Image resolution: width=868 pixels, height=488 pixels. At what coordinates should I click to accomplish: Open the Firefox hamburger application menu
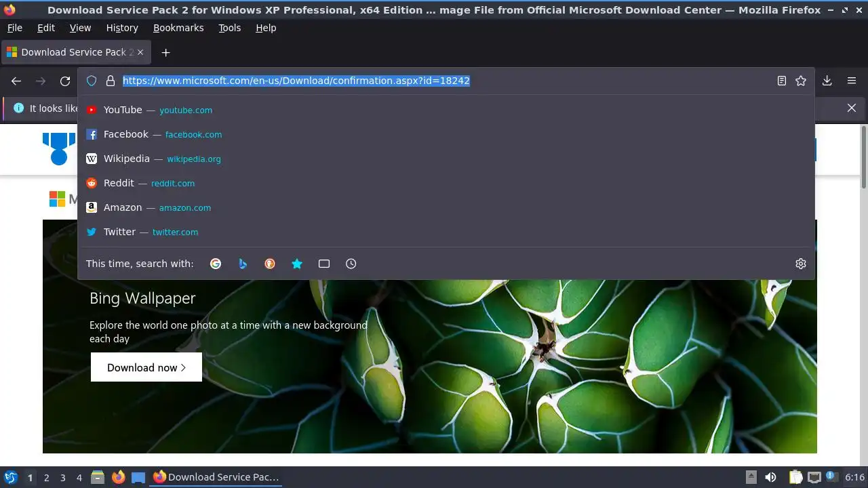(x=852, y=81)
